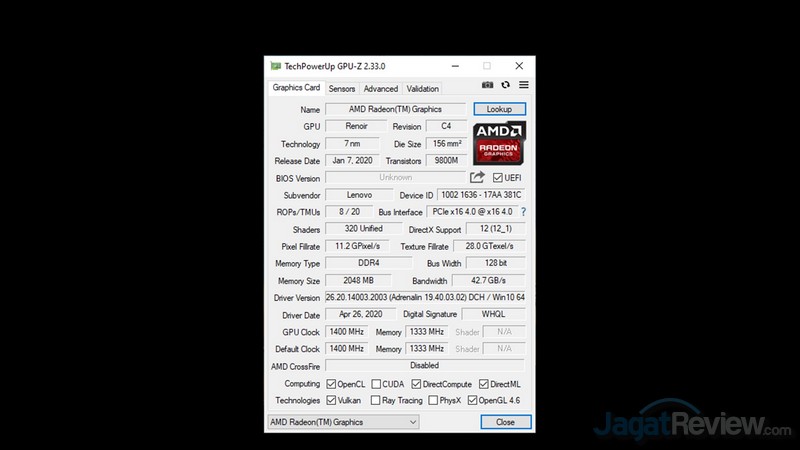Click the Shaders field 320 Unified
Viewport: 800px width, 450px height.
coord(363,229)
